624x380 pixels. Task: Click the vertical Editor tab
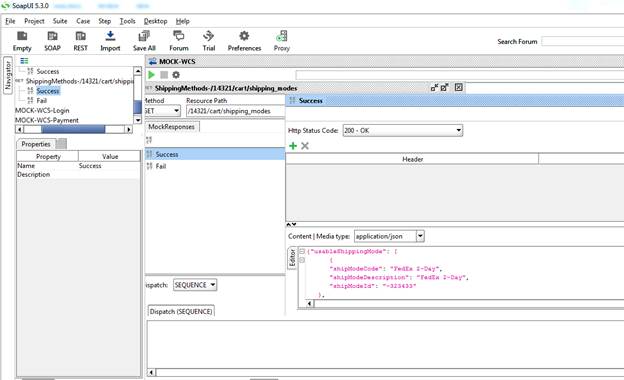tap(292, 258)
